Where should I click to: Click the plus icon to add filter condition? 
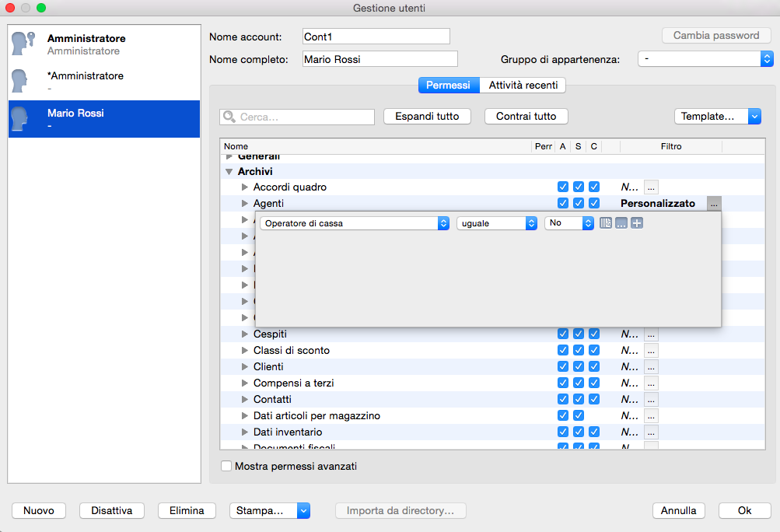click(x=636, y=223)
